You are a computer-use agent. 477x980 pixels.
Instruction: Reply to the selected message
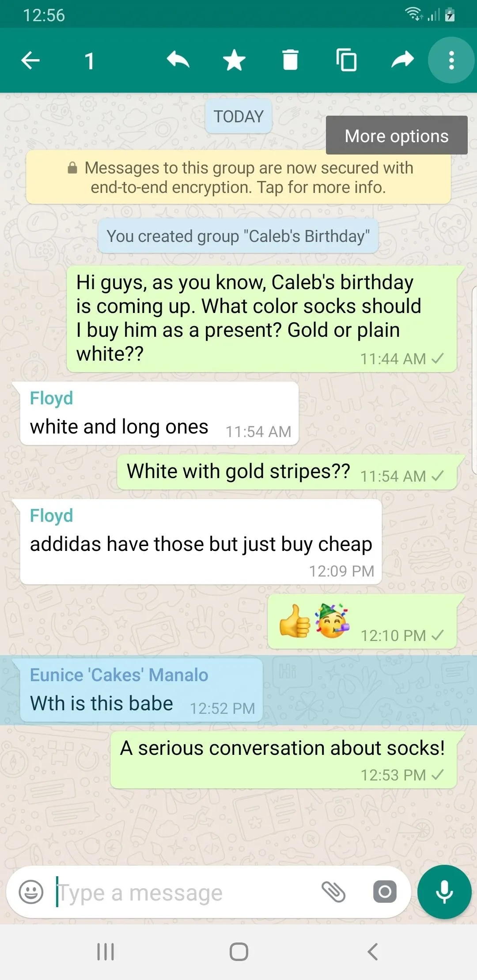pos(178,60)
